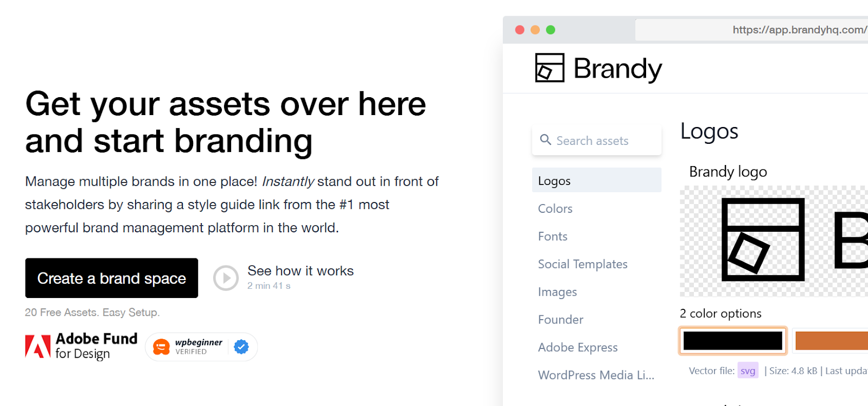Screen dimensions: 868x406
Task: Click the blue verified checkmark icon
Action: coord(241,347)
